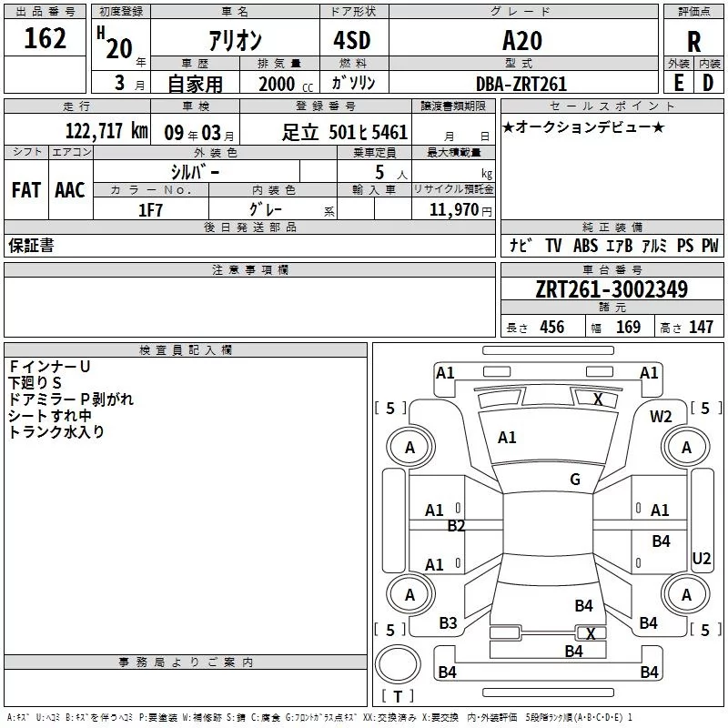This screenshot has height=728, width=728.
Task: Click the lot number 162
Action: (x=45, y=38)
